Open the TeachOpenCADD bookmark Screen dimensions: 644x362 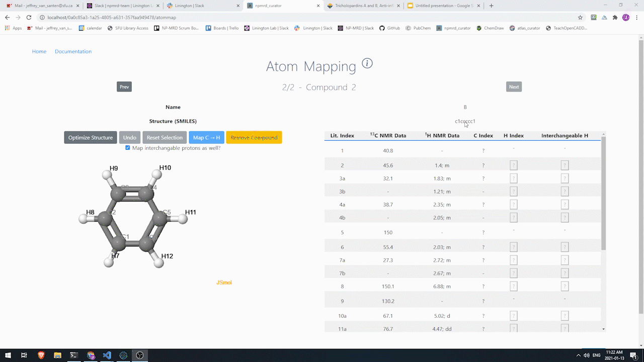(x=567, y=28)
